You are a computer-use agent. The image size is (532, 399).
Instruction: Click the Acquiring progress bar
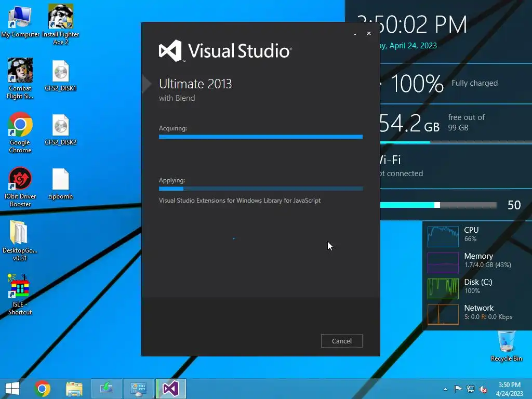[x=261, y=137]
